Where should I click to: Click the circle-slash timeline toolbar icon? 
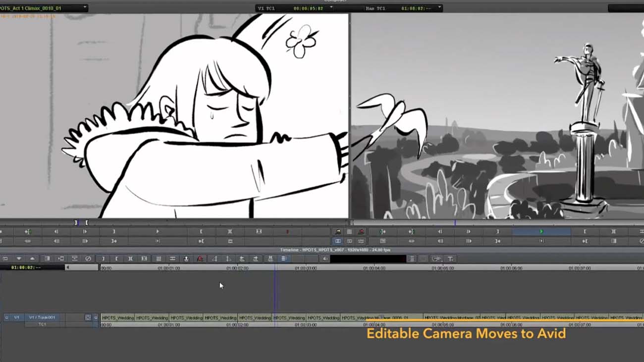pyautogui.click(x=88, y=259)
